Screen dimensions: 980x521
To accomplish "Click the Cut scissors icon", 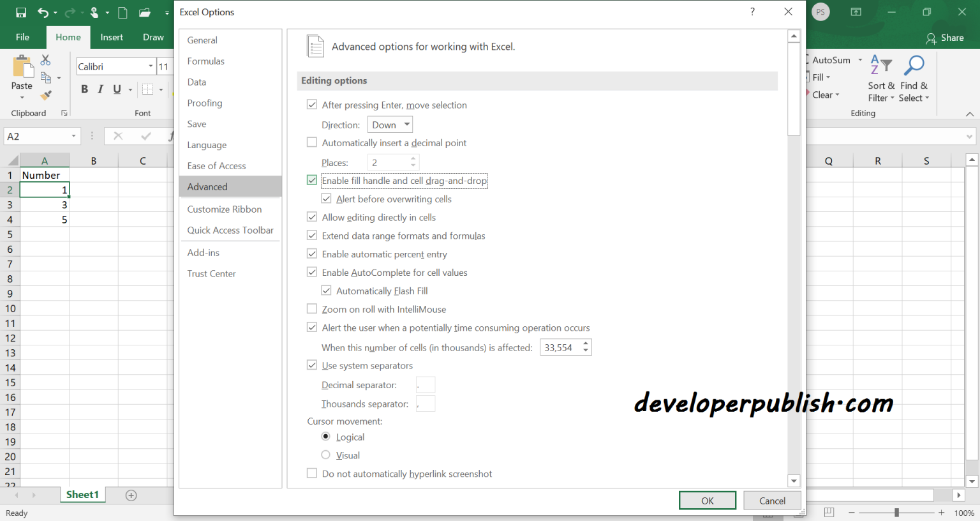I will click(x=45, y=60).
